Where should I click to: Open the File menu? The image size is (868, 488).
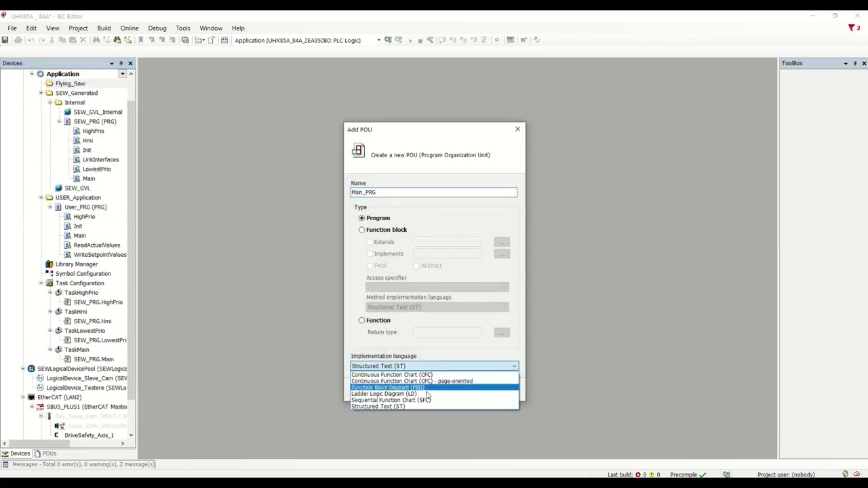pos(12,28)
